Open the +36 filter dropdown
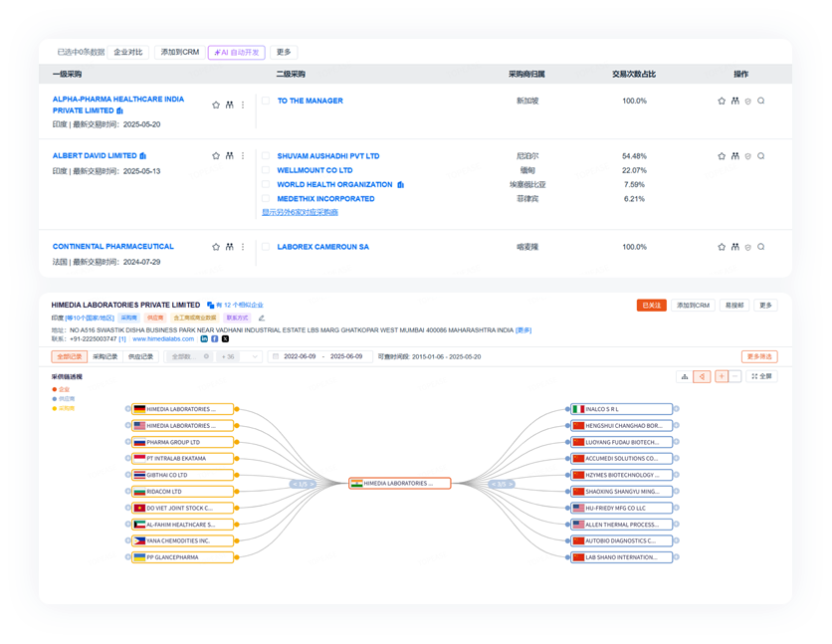Screen dimensions: 832x644 (x=237, y=356)
